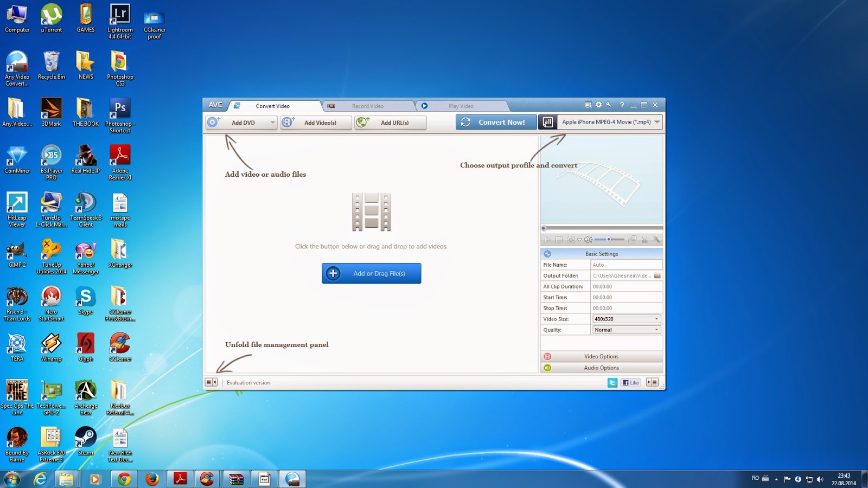Take a snapshot with the camera icon
Image resolution: width=868 pixels, height=488 pixels.
571,239
